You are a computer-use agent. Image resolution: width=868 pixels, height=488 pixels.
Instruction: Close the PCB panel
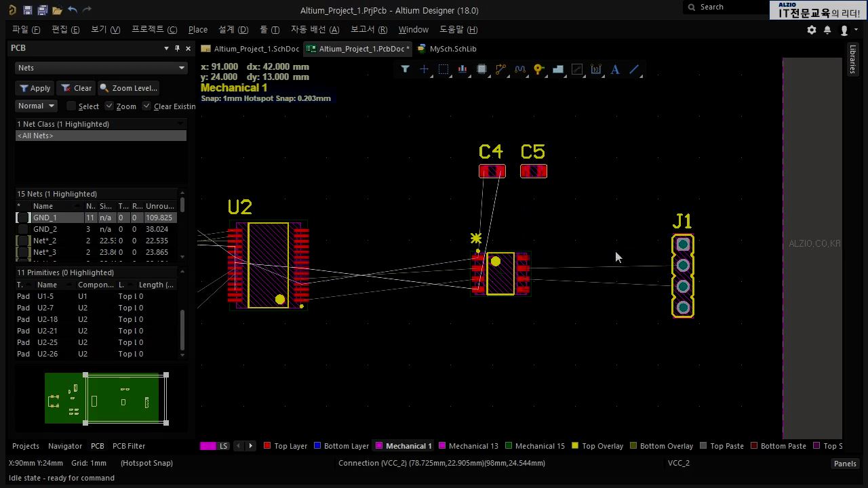(189, 48)
